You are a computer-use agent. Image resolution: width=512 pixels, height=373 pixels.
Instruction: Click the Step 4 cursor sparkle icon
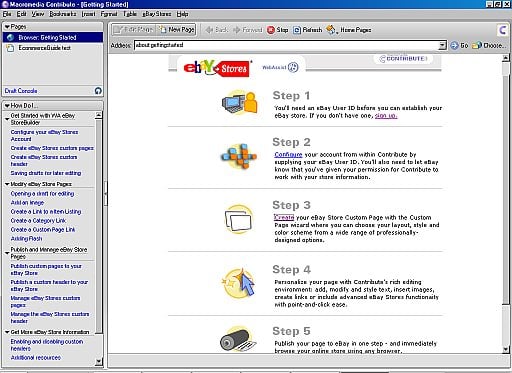[239, 283]
